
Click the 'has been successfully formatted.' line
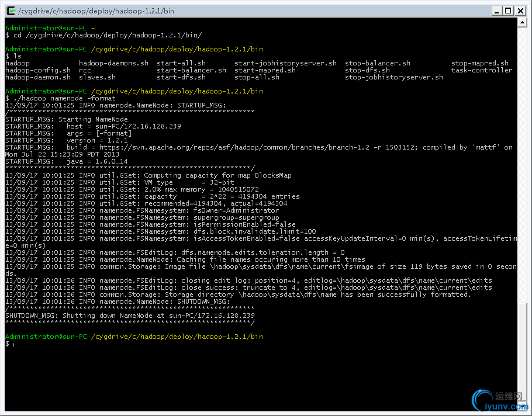pos(238,294)
